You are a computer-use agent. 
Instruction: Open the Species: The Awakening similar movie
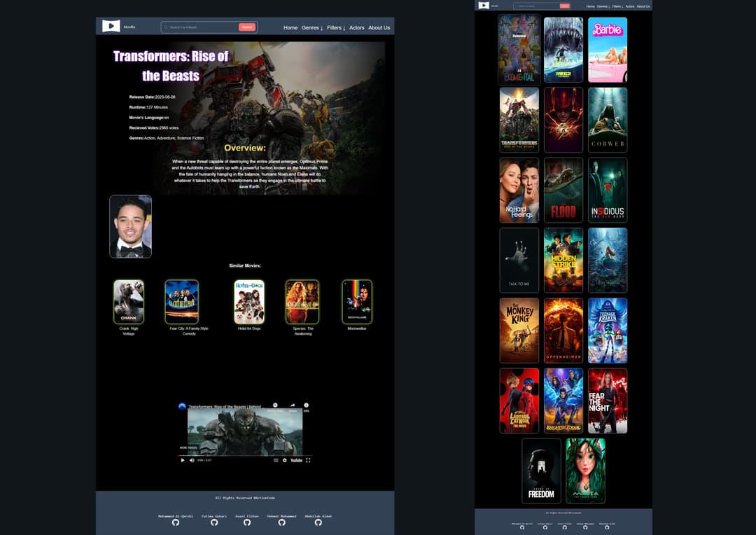[x=302, y=302]
